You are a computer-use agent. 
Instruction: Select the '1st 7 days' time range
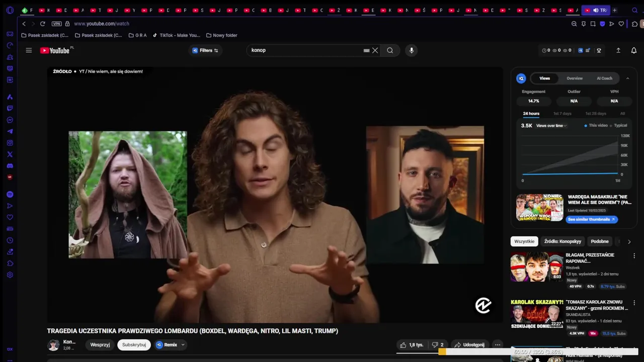[562, 114]
